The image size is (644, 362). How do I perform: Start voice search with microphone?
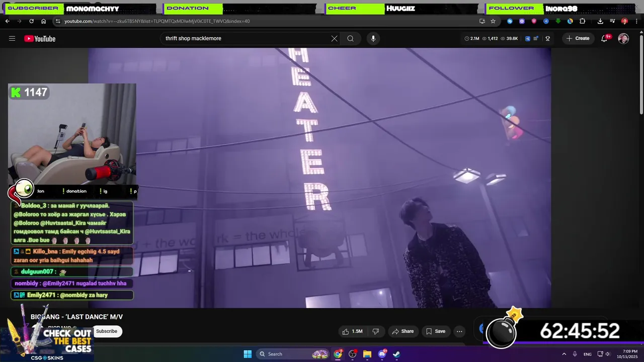373,39
